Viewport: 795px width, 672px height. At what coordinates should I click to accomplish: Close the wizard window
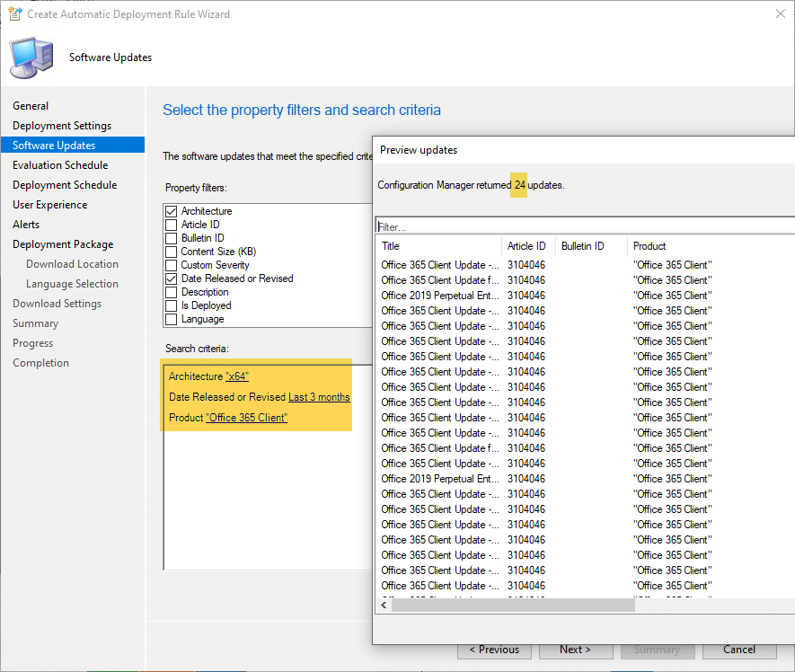coord(777,14)
